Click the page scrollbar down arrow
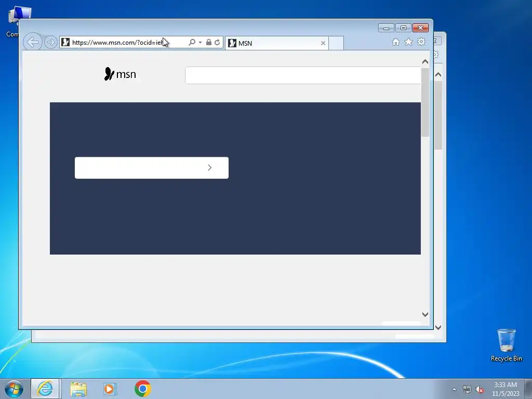This screenshot has width=532, height=399. 425,314
